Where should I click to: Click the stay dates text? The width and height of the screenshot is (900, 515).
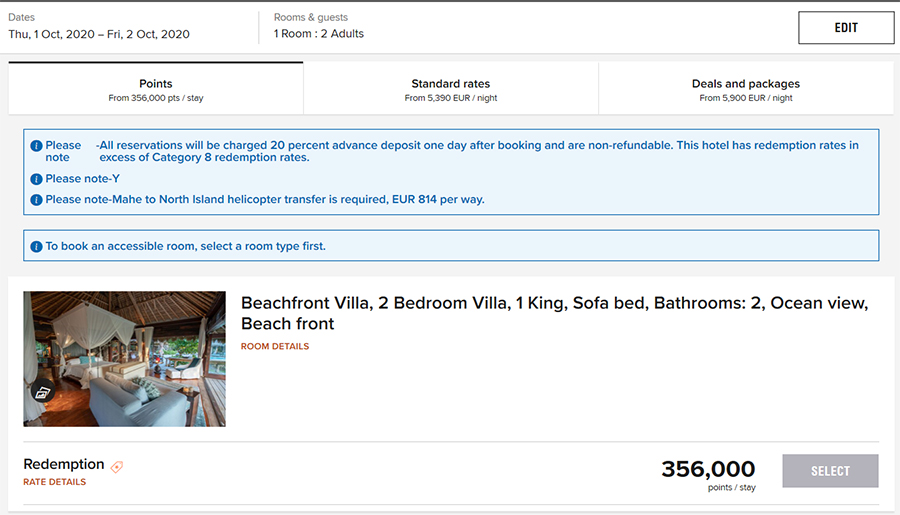99,34
